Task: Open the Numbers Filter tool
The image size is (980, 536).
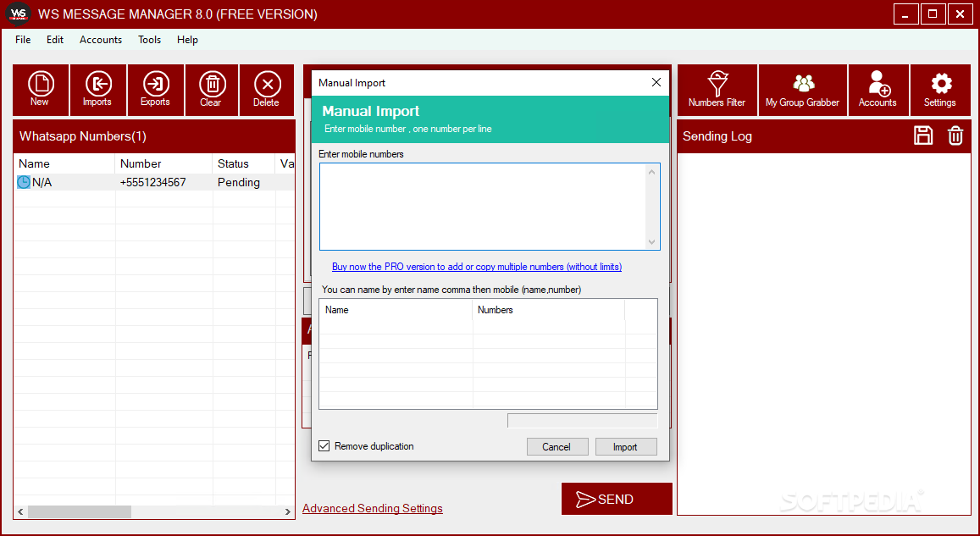Action: pos(717,90)
